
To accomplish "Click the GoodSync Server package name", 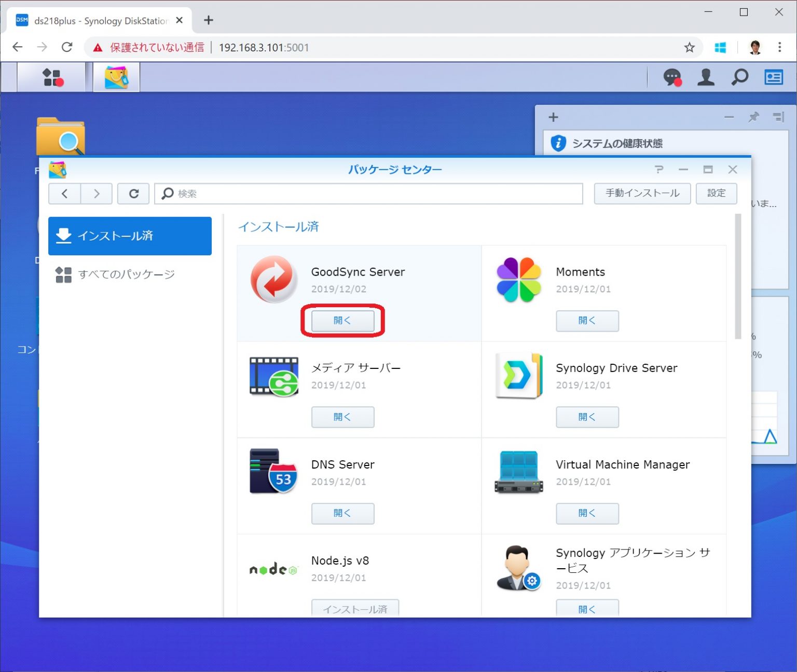I will pos(358,272).
